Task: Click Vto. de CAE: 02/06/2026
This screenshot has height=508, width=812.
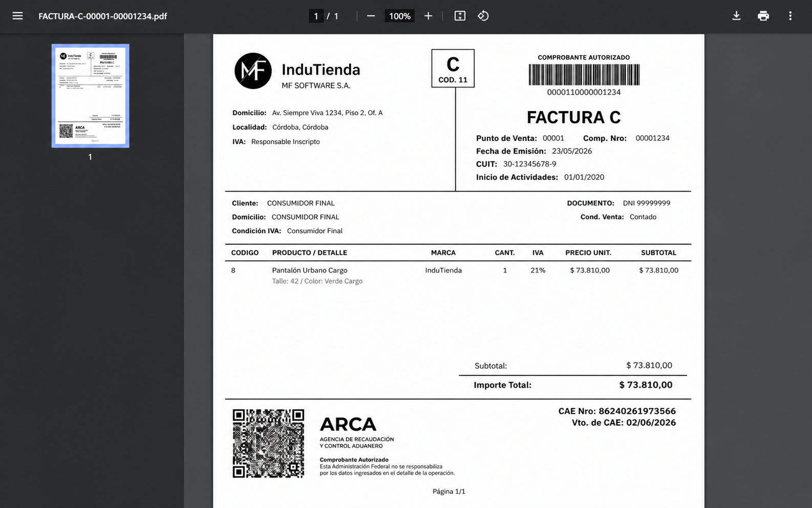Action: (624, 422)
